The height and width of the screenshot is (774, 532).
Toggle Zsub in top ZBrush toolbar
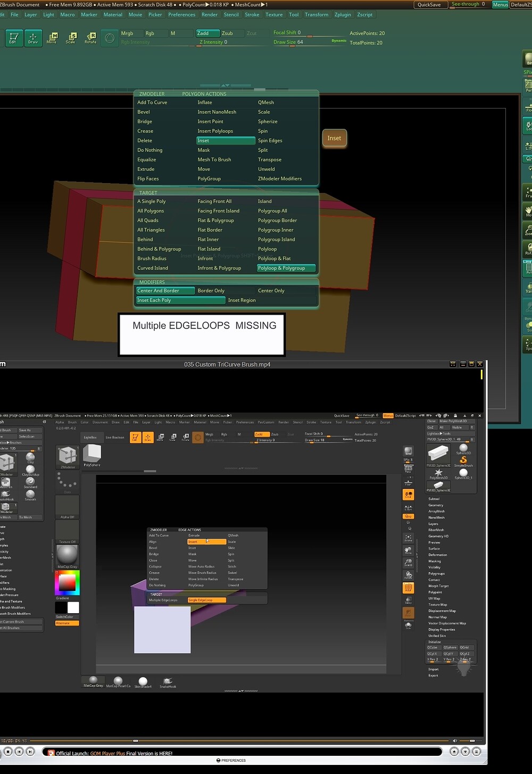pyautogui.click(x=232, y=33)
